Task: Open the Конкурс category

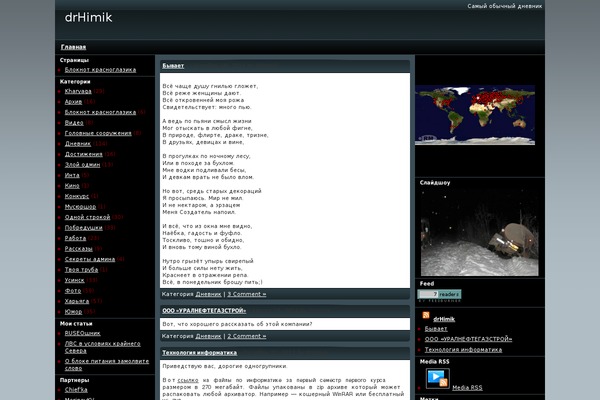Action: (x=77, y=196)
